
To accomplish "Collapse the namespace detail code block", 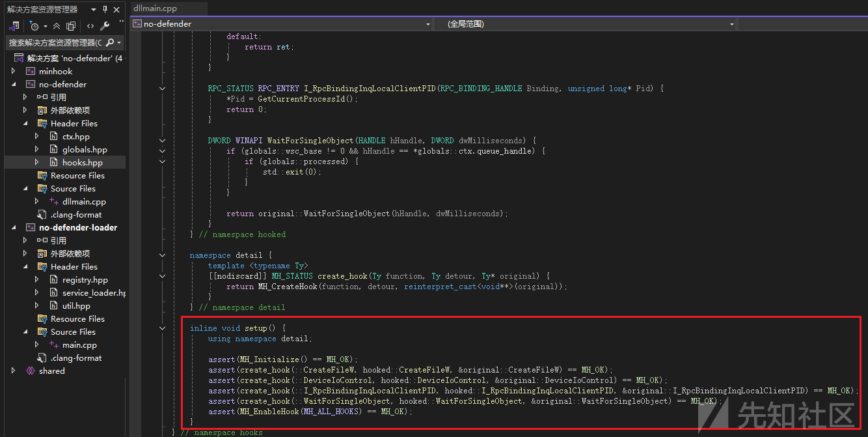I will coord(163,255).
